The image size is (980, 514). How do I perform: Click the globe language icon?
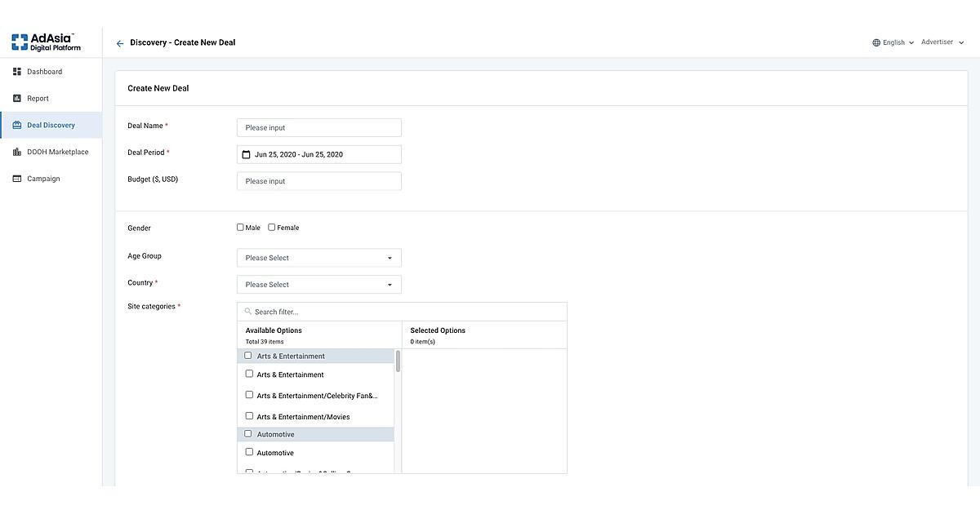tap(876, 43)
